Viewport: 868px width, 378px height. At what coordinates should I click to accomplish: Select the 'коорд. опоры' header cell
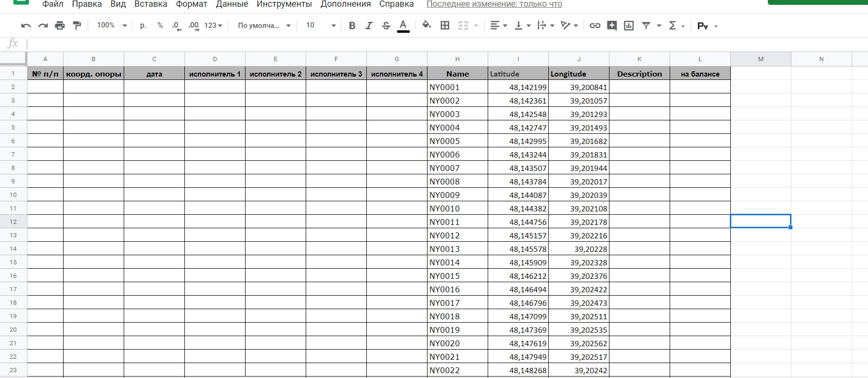click(x=93, y=74)
